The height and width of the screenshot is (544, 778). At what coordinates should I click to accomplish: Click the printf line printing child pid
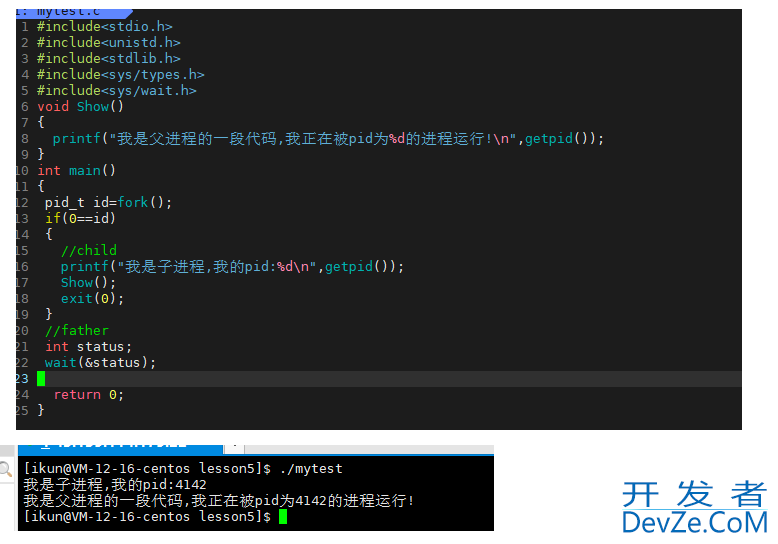click(232, 267)
